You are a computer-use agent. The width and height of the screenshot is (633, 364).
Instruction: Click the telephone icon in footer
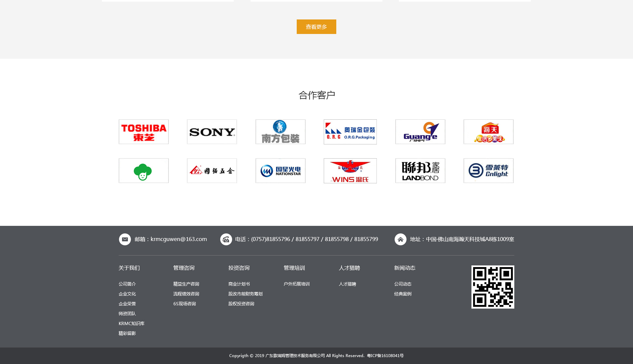[x=226, y=239]
